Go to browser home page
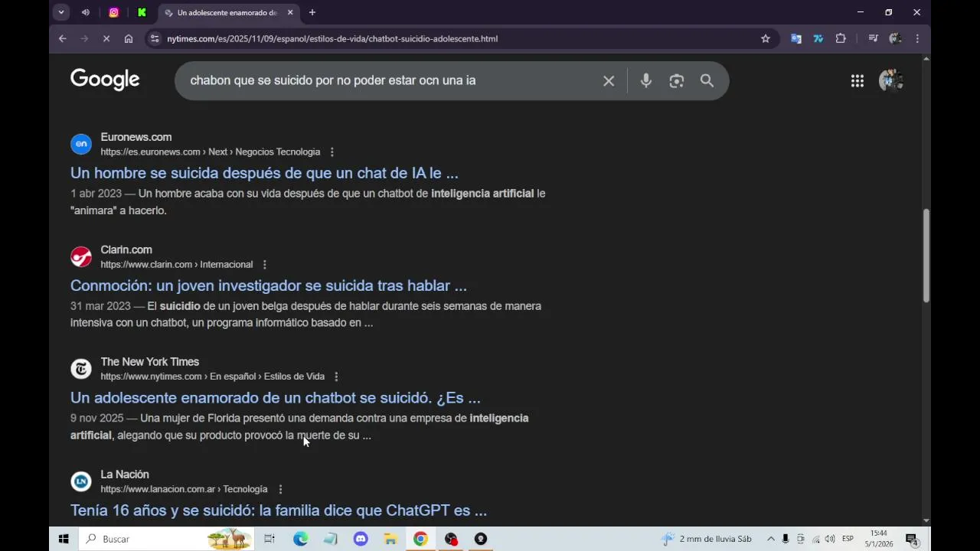 pos(129,38)
